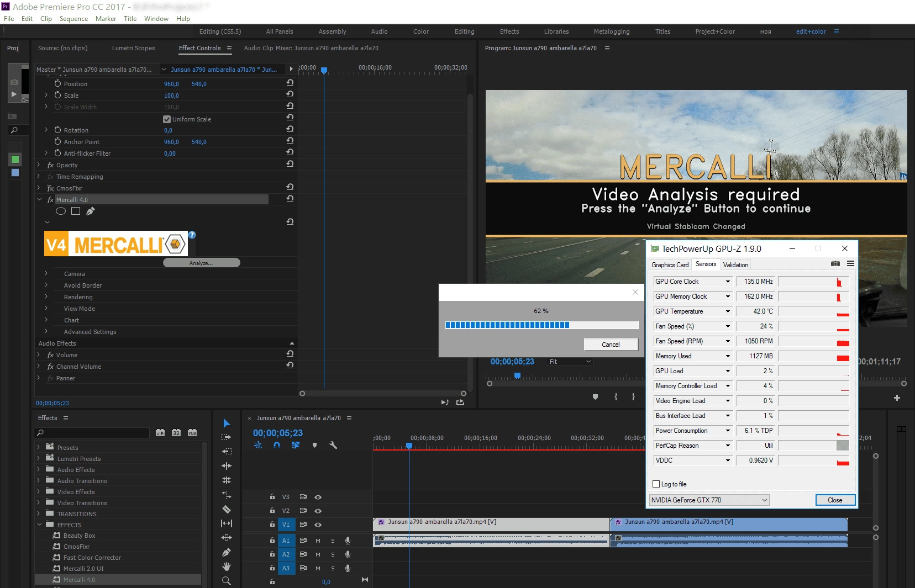915x588 pixels.
Task: Open the Marker menu
Action: coord(106,19)
